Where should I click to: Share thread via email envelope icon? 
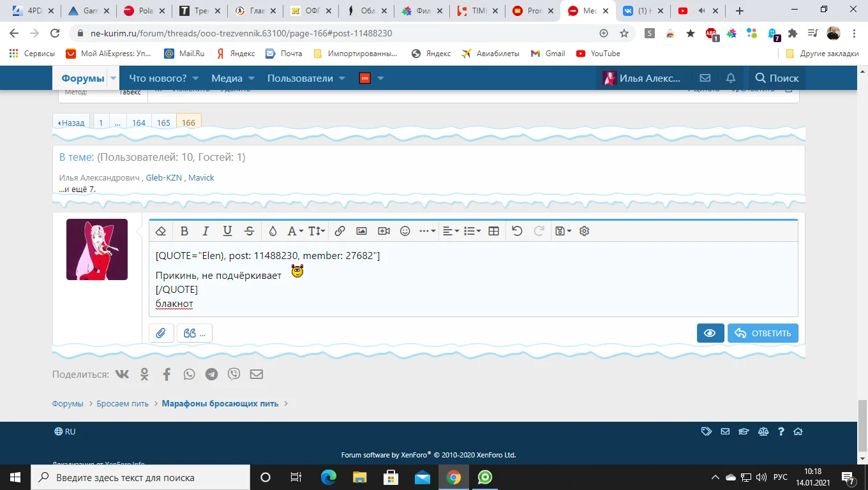[x=257, y=375]
